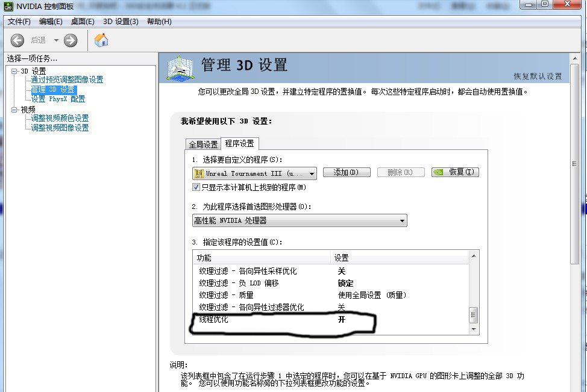Open the program selection dropdown
This screenshot has height=392, width=587.
(254, 173)
